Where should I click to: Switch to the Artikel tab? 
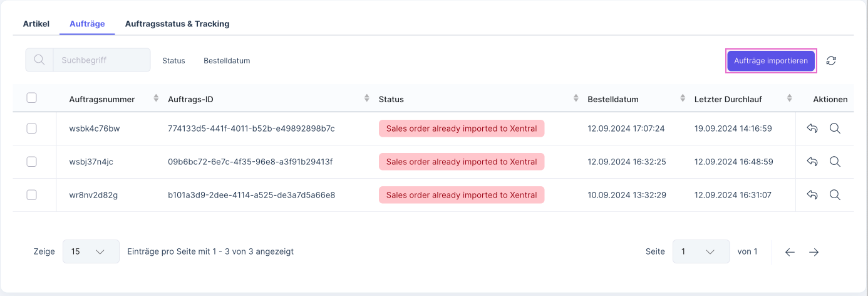pyautogui.click(x=36, y=24)
